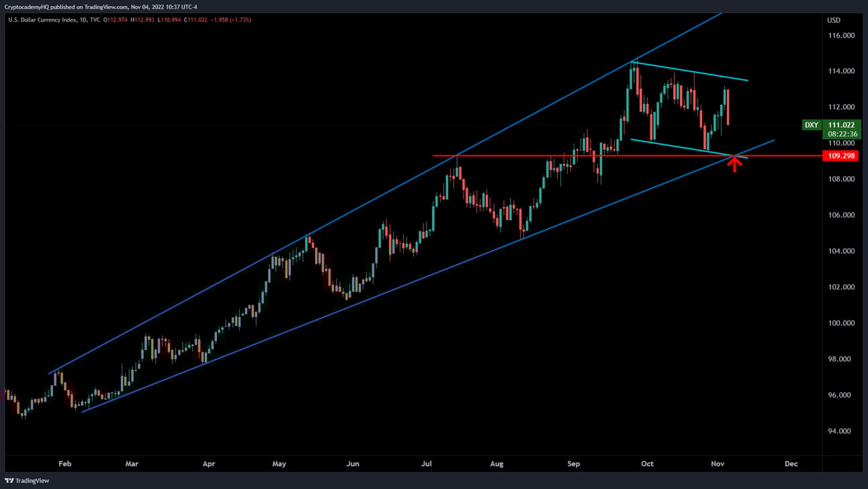Click the 116.000 price axis label
Image resolution: width=868 pixels, height=489 pixels.
coord(840,35)
